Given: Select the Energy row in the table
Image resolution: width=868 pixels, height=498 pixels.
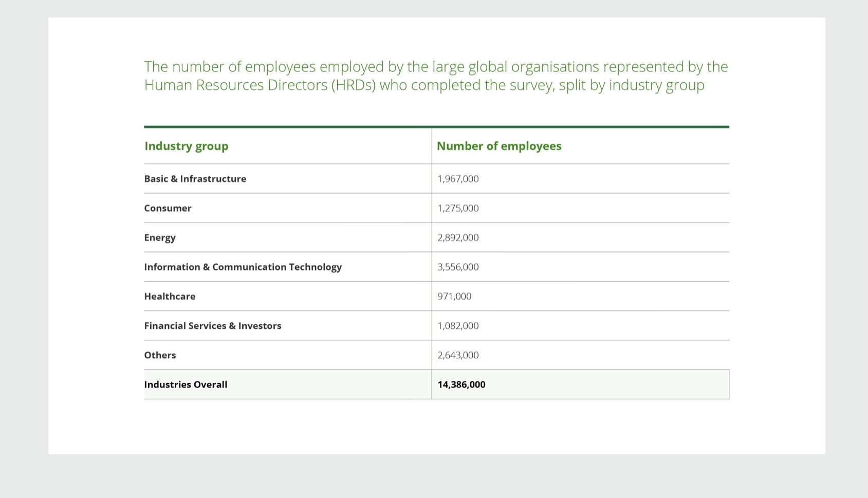Looking at the screenshot, I should [x=160, y=237].
